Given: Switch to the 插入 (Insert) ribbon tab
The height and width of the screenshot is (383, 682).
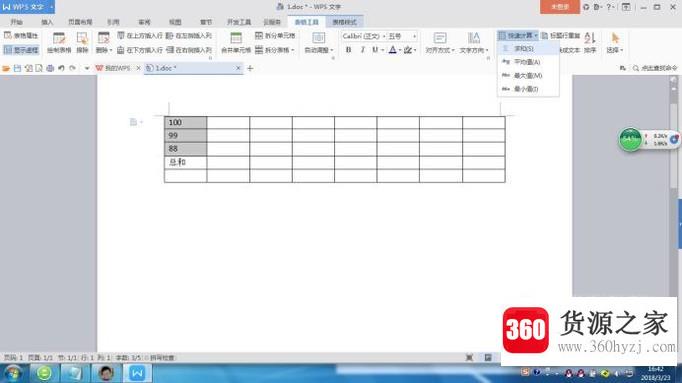Looking at the screenshot, I should click(x=47, y=22).
